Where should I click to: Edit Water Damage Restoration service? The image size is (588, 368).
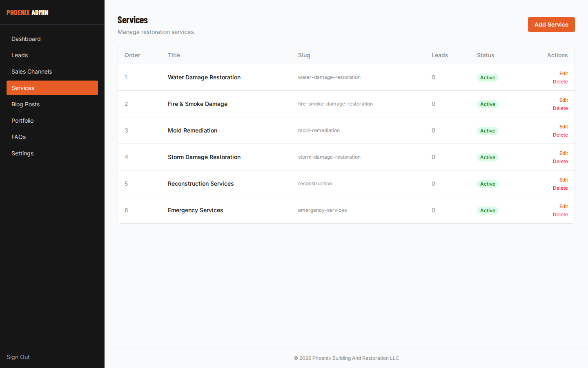tap(563, 74)
